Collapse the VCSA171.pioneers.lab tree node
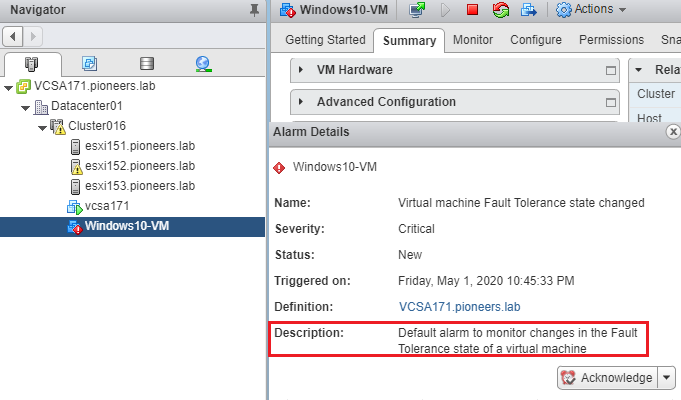681x400 pixels. point(8,88)
